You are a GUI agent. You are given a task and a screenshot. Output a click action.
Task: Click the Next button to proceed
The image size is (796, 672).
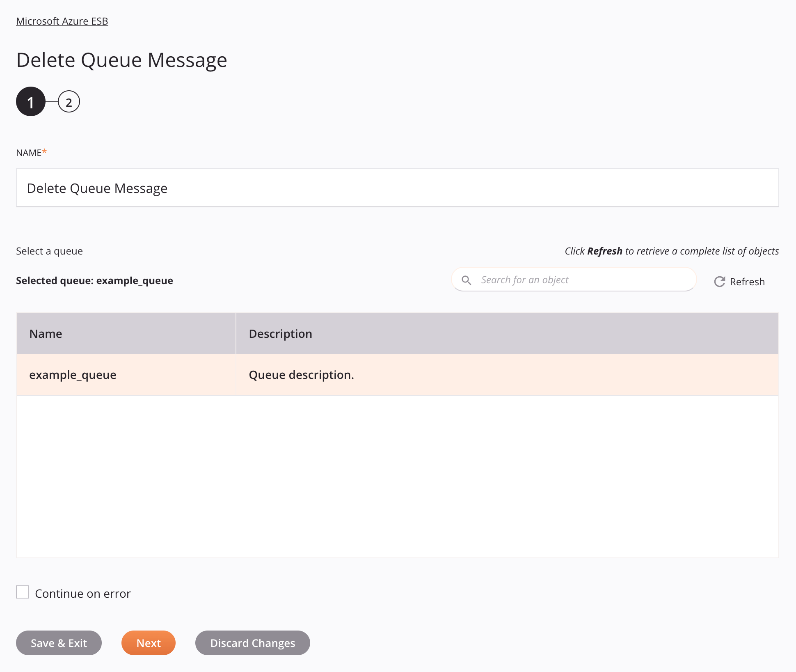click(149, 643)
